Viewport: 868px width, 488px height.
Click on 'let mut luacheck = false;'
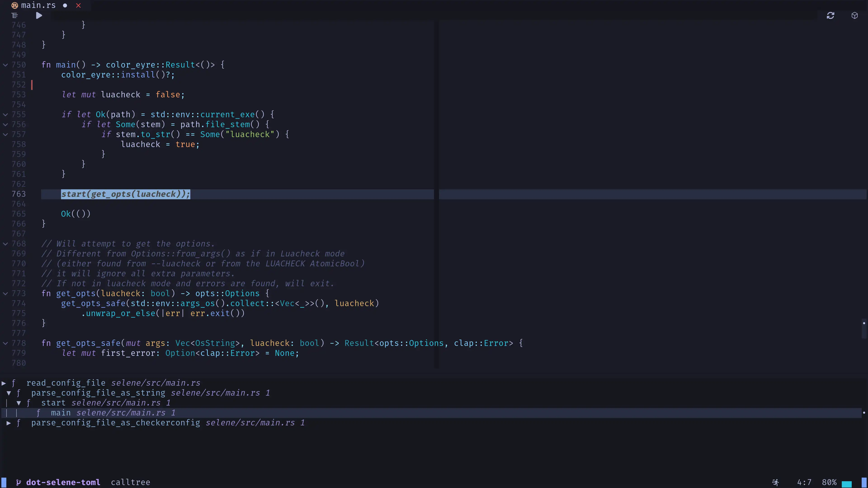(123, 95)
